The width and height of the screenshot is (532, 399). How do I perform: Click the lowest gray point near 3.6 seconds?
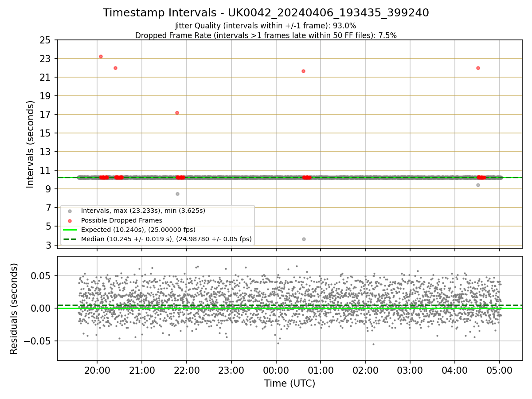click(304, 239)
